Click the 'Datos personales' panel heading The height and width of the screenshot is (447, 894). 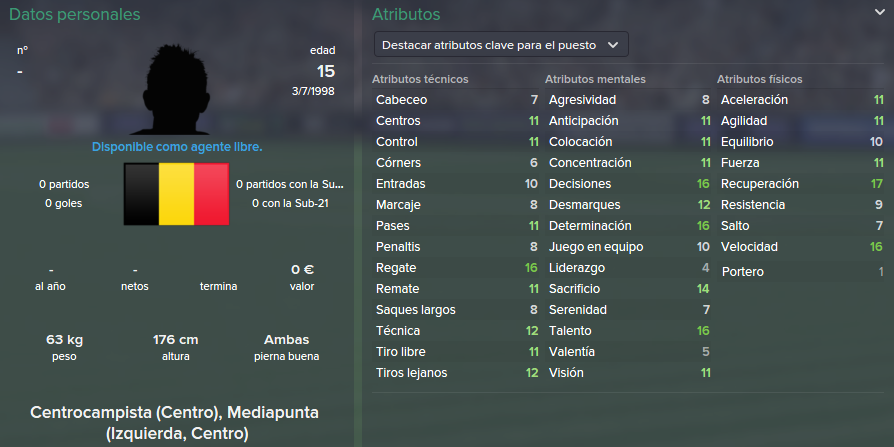(70, 15)
